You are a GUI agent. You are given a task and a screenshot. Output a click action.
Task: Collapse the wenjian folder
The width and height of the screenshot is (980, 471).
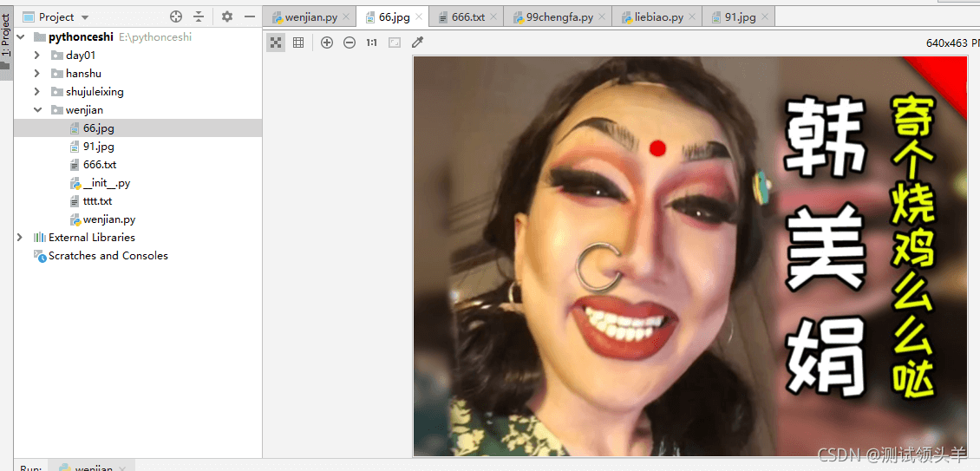coord(37,110)
